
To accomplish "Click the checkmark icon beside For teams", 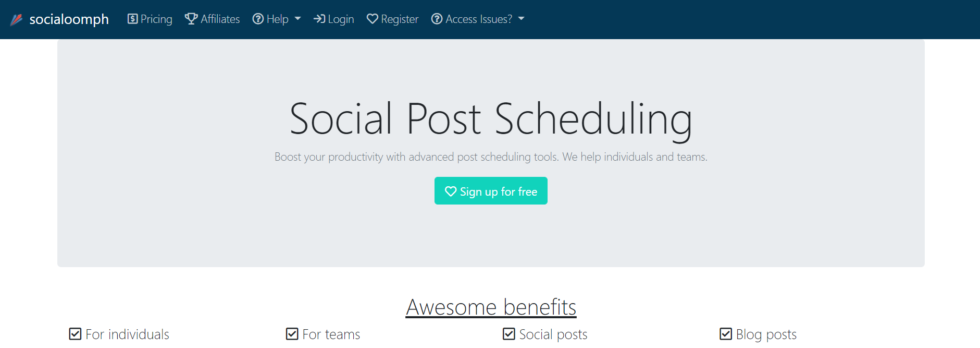I will click(292, 334).
